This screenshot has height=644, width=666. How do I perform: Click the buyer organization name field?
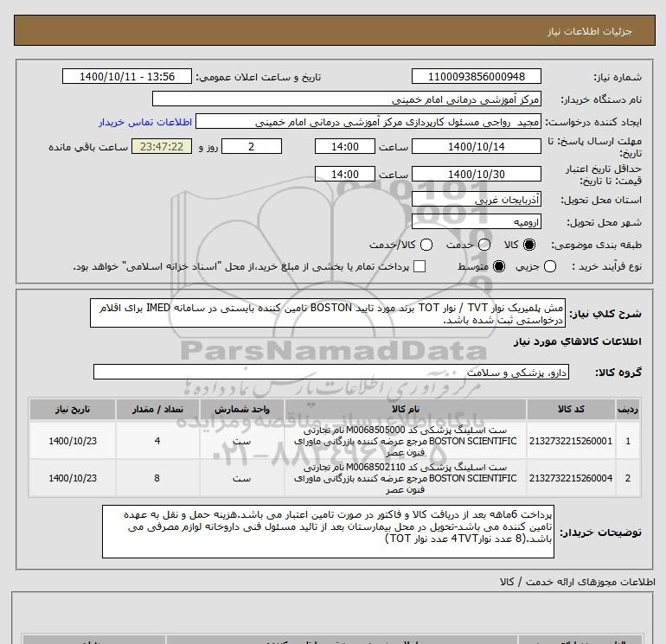[x=347, y=99]
